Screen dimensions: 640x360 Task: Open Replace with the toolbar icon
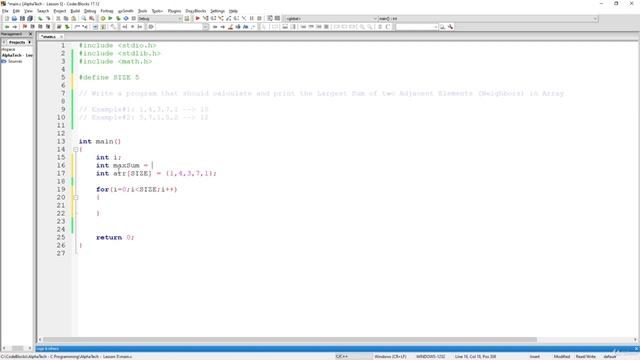click(91, 18)
